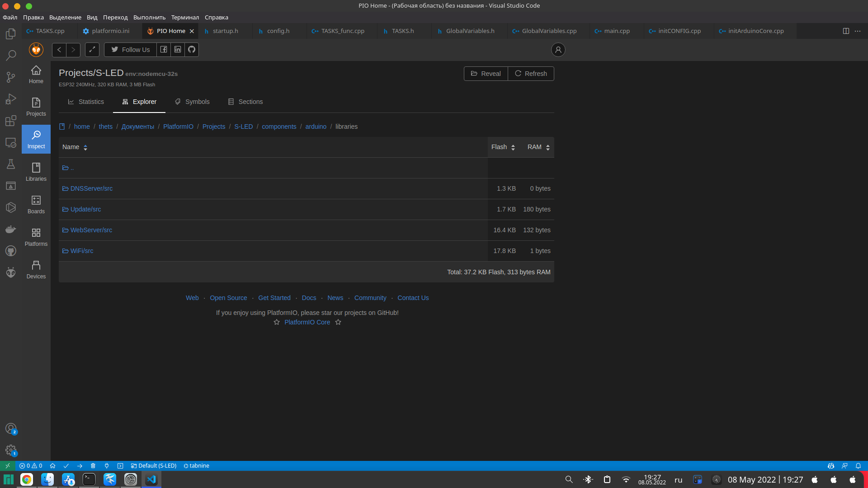Viewport: 868px width, 488px height.
Task: Open PlatformIO Facebook icon
Action: 164,50
